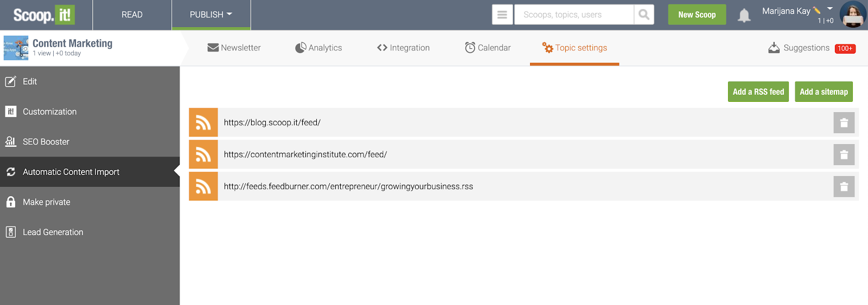
Task: Open the Edit settings in sidebar
Action: point(90,81)
